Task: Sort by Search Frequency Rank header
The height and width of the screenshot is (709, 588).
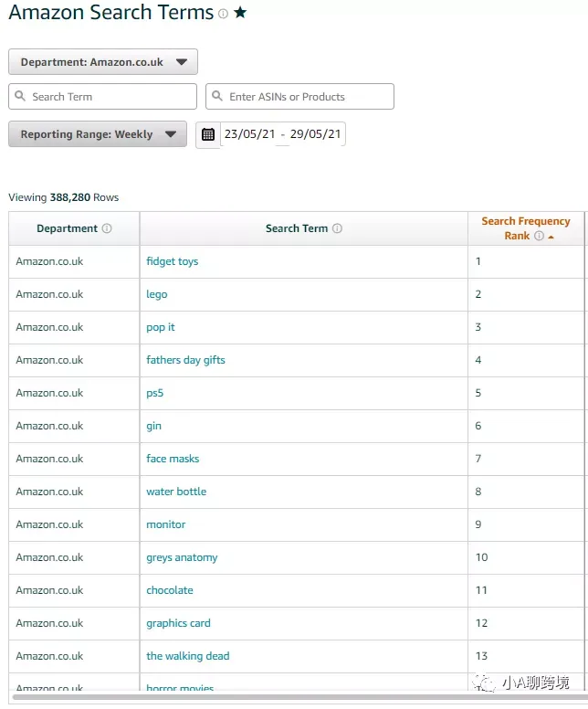Action: [526, 228]
